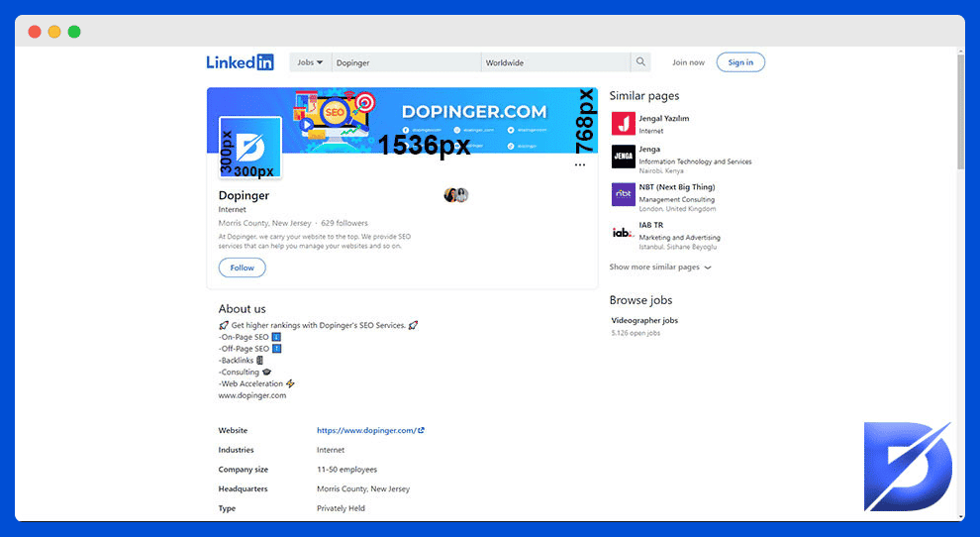The height and width of the screenshot is (537, 980).
Task: Click the Dopinger company name heading
Action: pyautogui.click(x=244, y=195)
